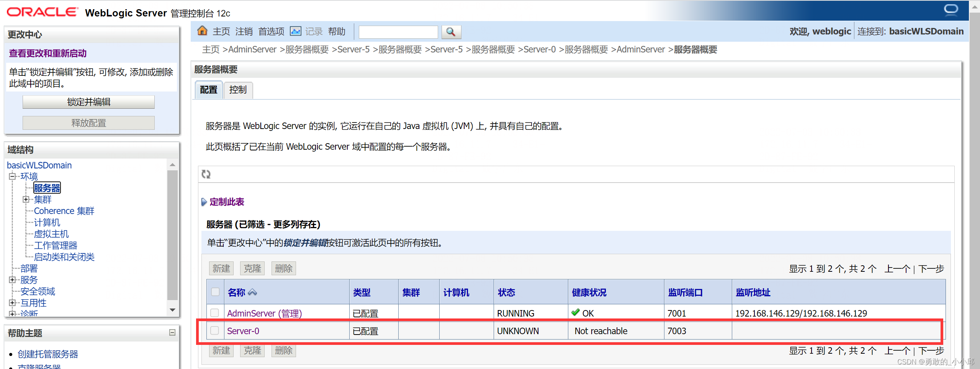Sort by 类型 column header

click(x=362, y=292)
